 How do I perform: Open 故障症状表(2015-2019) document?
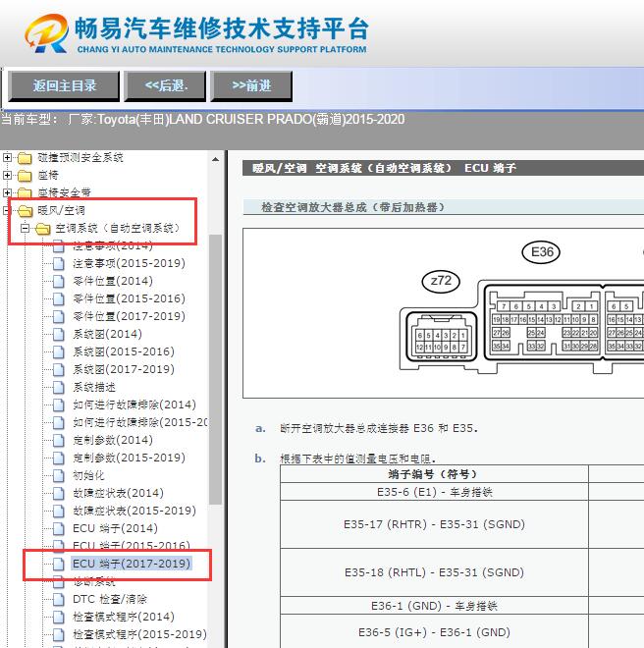(x=134, y=511)
